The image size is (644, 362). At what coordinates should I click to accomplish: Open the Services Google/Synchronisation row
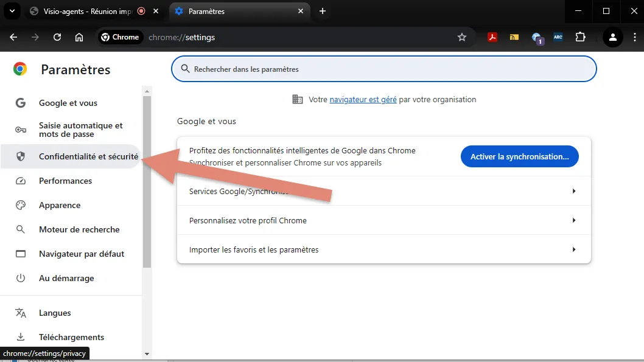click(384, 191)
